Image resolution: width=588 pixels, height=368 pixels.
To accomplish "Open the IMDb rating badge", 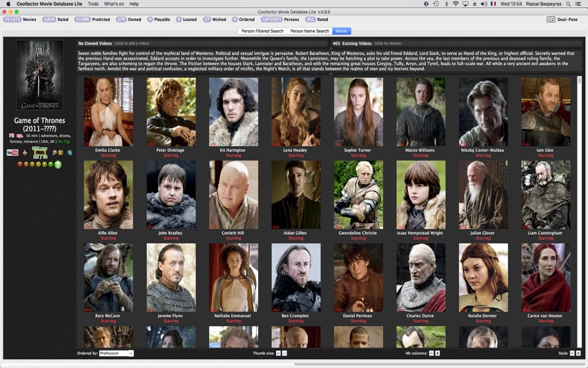I will pyautogui.click(x=40, y=152).
